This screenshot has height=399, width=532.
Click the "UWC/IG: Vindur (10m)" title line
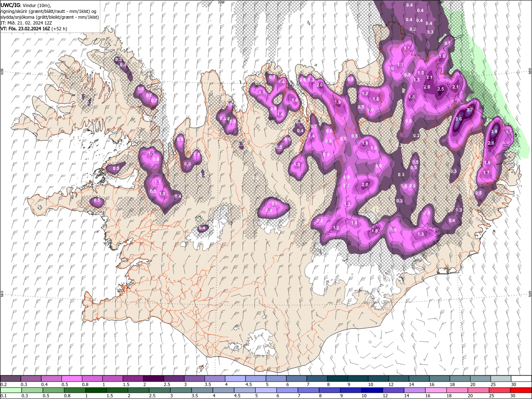pos(26,5)
